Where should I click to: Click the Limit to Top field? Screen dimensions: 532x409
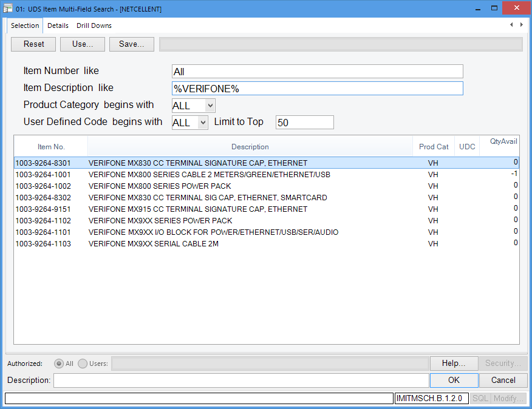pyautogui.click(x=305, y=123)
